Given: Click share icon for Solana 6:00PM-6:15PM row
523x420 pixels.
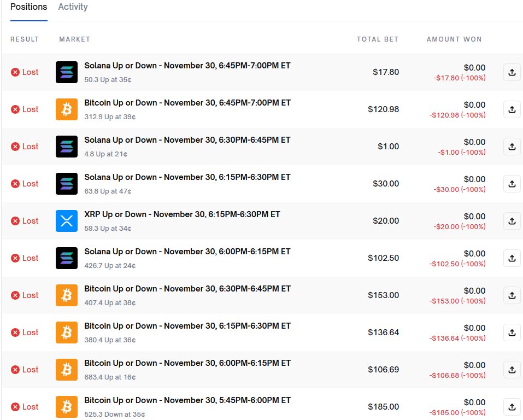Looking at the screenshot, I should click(512, 258).
